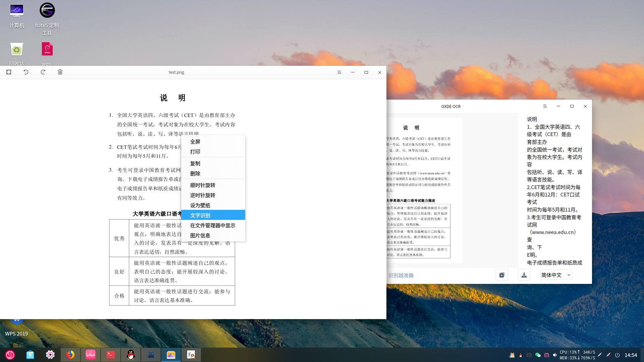
Task: Open WeChat from the system tray
Action: pos(538,355)
